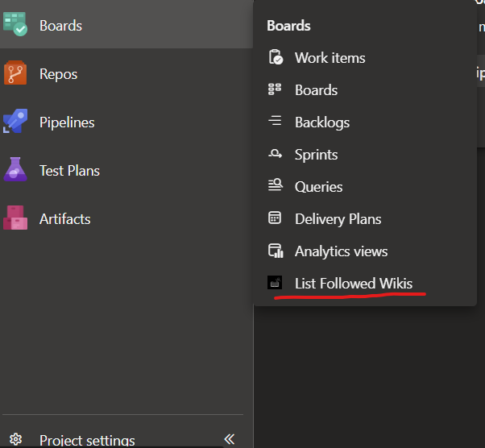The height and width of the screenshot is (448, 485).
Task: Open Analytics views
Action: [x=341, y=251]
